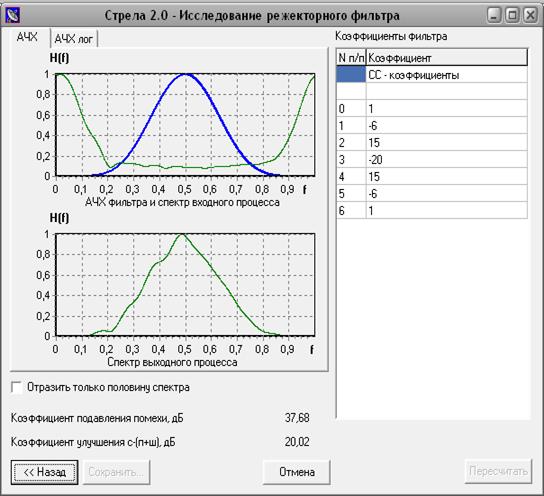Screen dimensions: 544x496
Task: Maximize the filter research window
Action: pyautogui.click(x=512, y=15)
